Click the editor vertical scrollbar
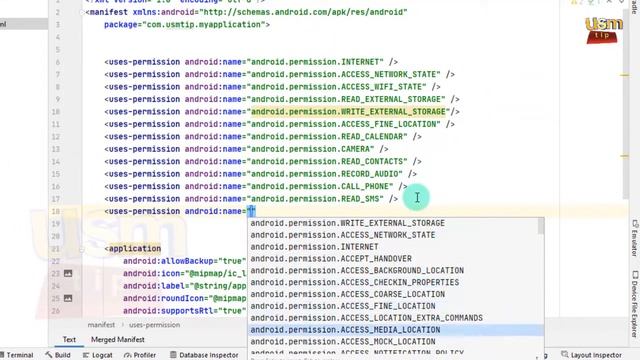 626,104
